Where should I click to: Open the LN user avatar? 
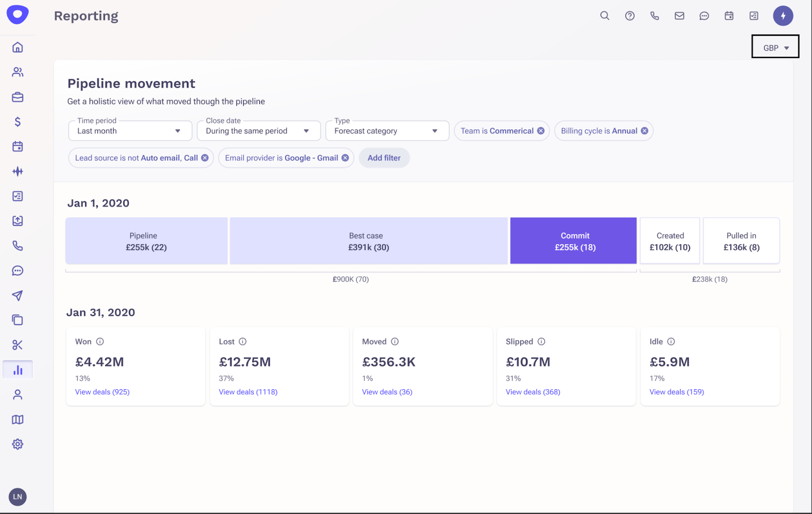click(18, 497)
